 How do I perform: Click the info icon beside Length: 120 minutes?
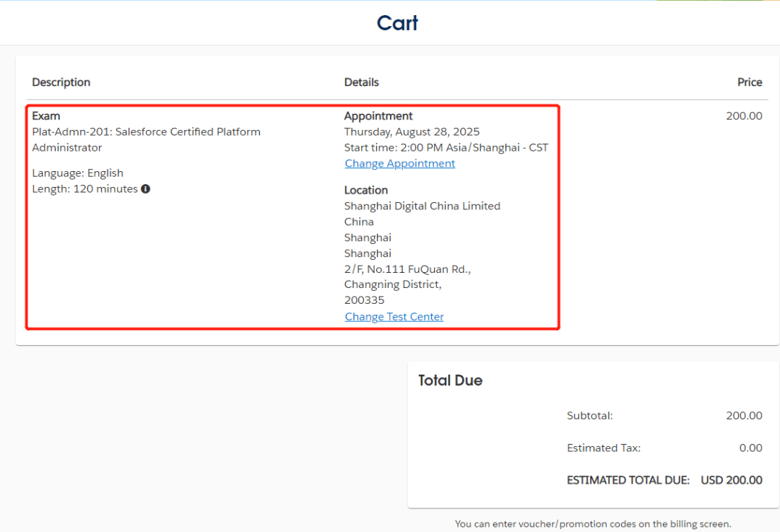tap(145, 189)
